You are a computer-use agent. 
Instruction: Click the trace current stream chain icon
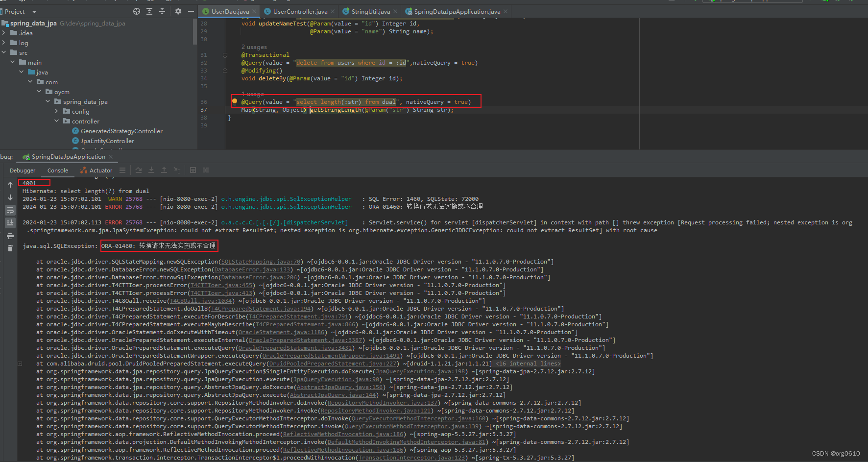coord(206,170)
